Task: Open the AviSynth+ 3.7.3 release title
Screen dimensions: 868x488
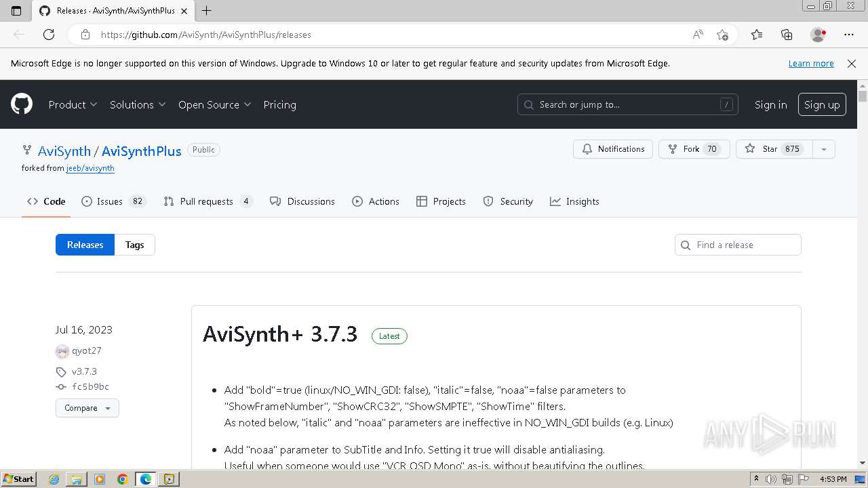Action: point(280,334)
